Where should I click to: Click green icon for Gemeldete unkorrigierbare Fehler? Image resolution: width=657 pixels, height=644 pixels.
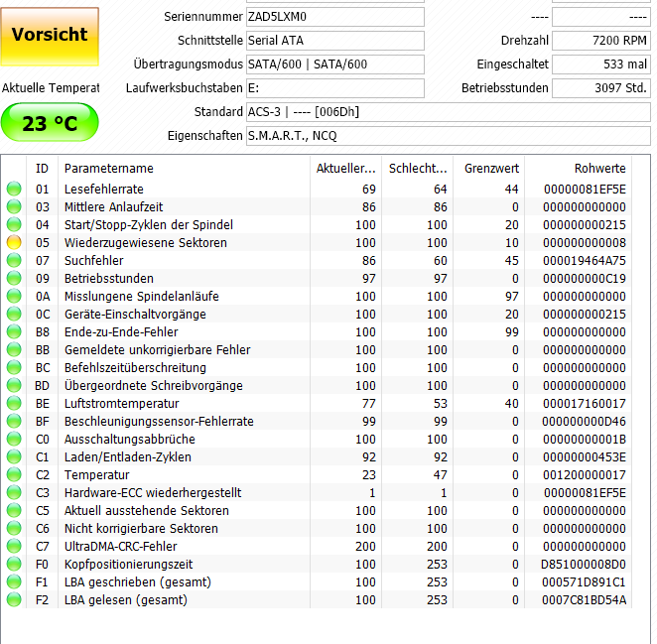(14, 350)
